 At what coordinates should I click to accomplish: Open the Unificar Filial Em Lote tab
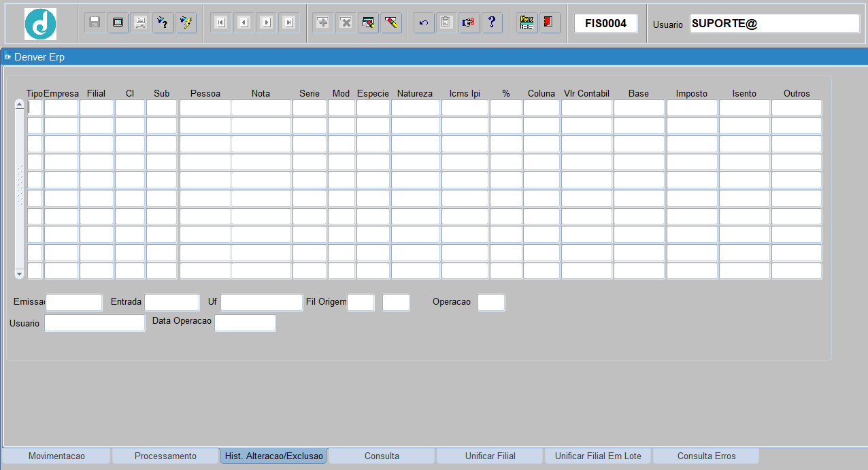[x=598, y=456]
